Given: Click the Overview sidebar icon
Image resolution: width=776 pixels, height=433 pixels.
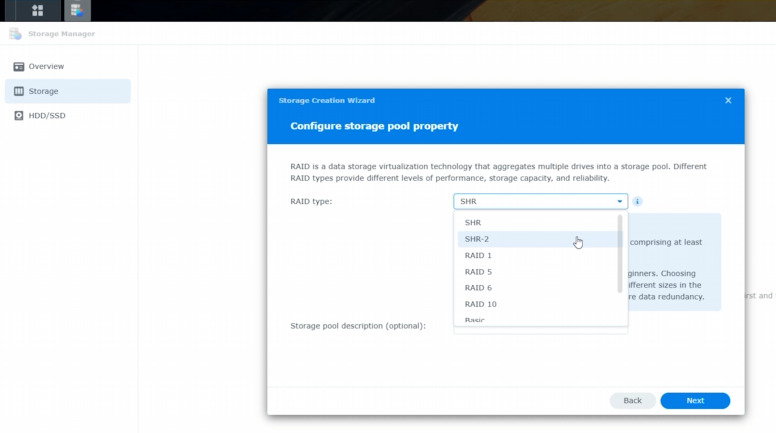Looking at the screenshot, I should (x=19, y=66).
